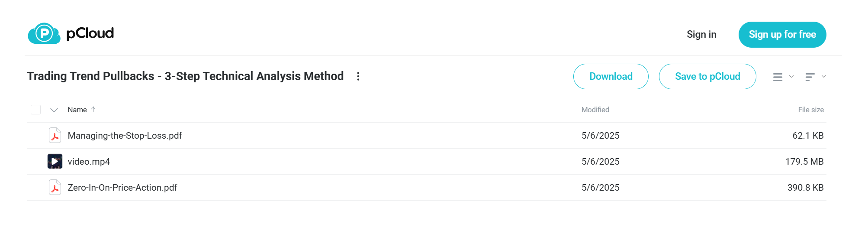
Task: Open the three-dot folder options menu
Action: point(358,76)
